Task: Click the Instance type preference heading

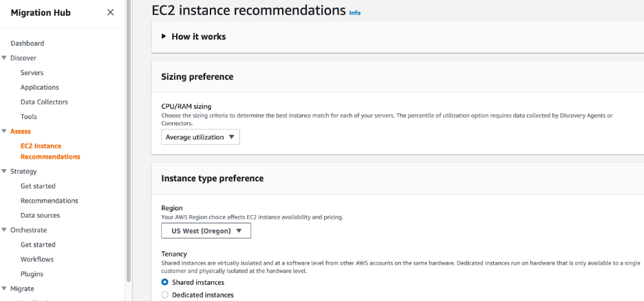Action: click(x=213, y=179)
